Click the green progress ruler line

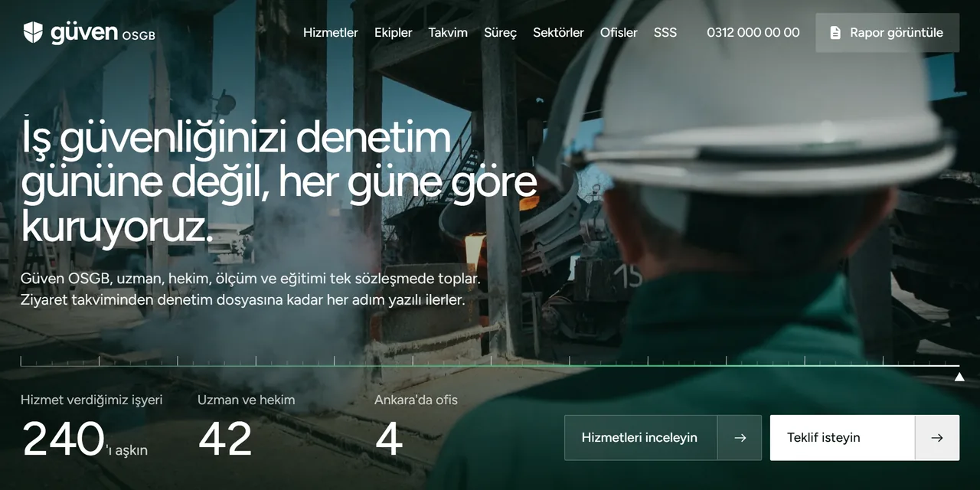[x=490, y=366]
